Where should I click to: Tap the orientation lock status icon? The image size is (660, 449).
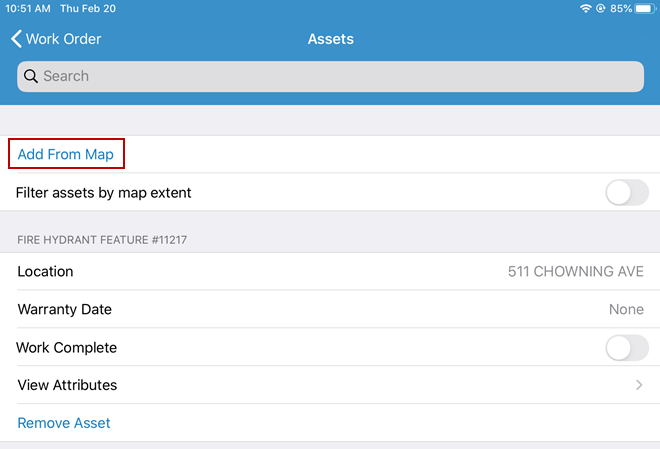click(x=601, y=8)
